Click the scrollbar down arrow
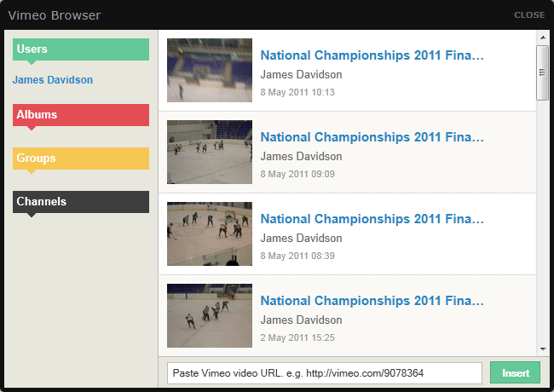Viewport: 554px width, 392px height. [542, 349]
